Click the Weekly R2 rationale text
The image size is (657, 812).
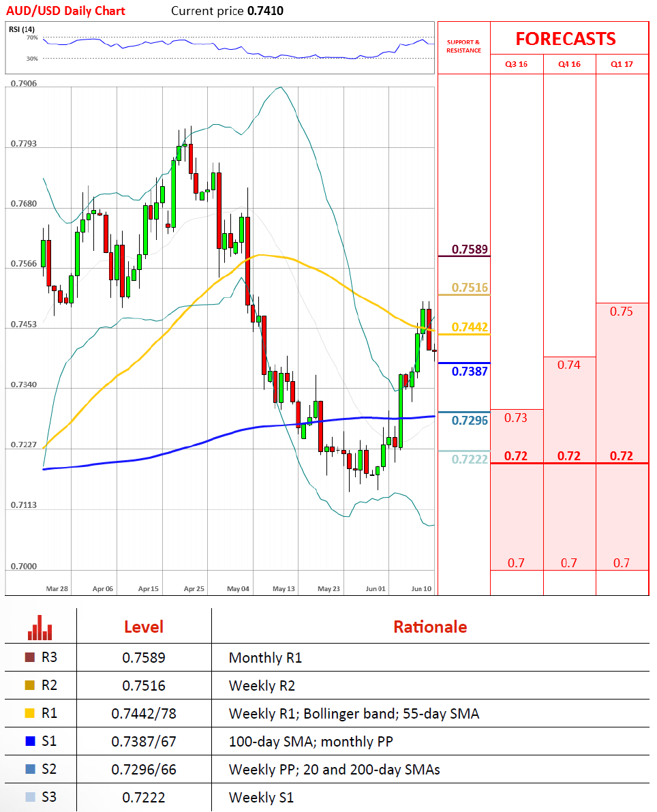(262, 686)
